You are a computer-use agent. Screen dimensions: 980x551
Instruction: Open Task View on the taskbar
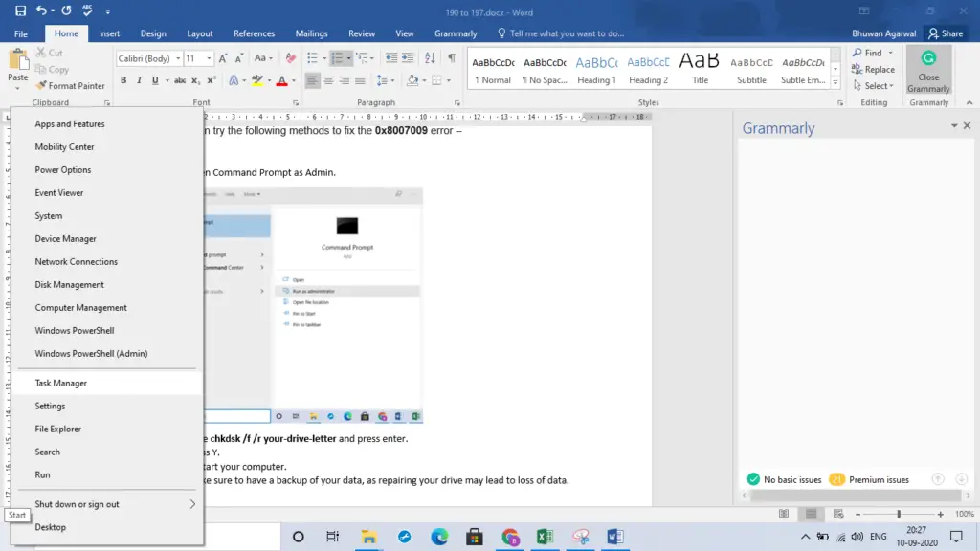[x=332, y=537]
